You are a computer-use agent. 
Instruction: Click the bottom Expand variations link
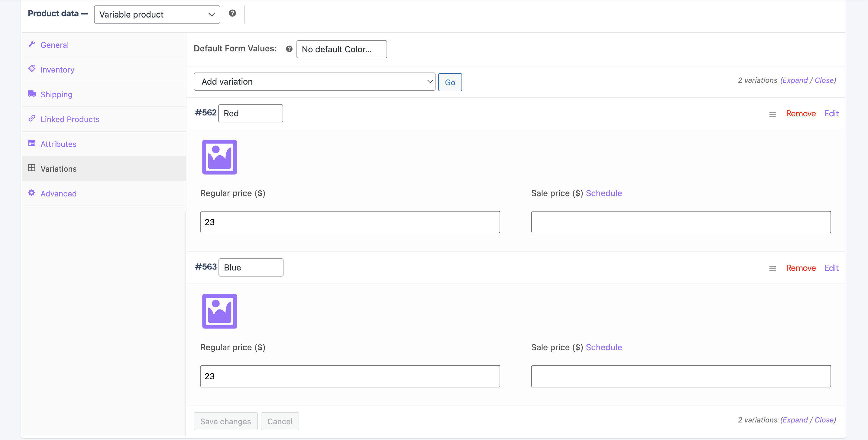(795, 420)
